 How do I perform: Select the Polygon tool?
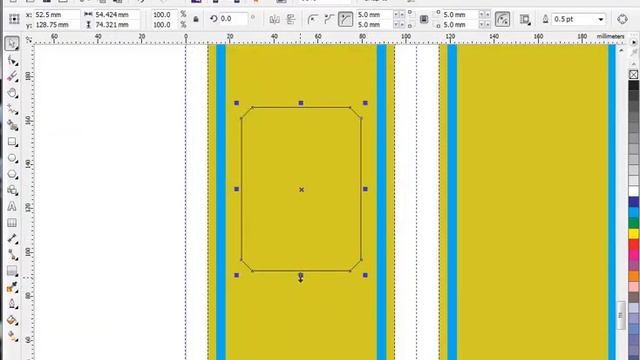point(12,174)
